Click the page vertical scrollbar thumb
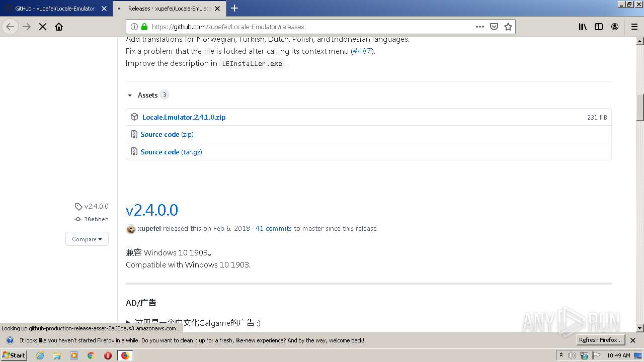Screen dimensions: 644x362 [640, 108]
